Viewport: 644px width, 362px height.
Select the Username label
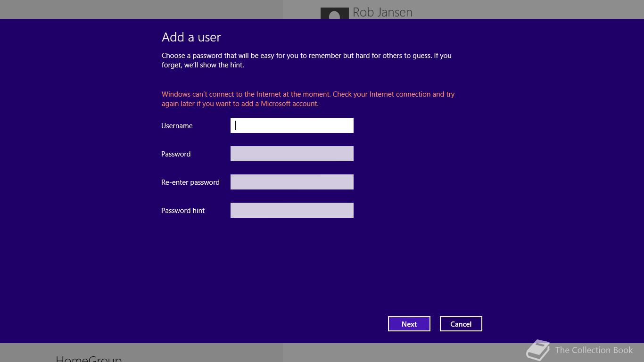[177, 126]
